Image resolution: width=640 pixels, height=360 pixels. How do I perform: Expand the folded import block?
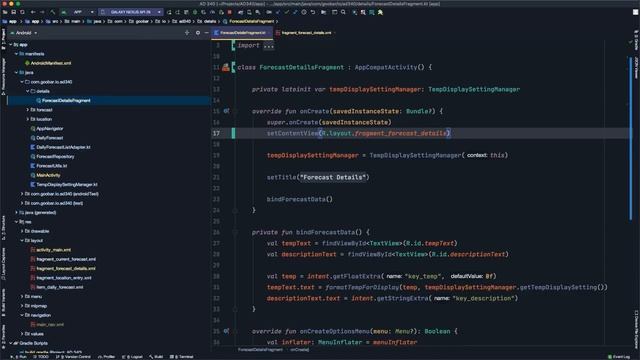pyautogui.click(x=269, y=46)
